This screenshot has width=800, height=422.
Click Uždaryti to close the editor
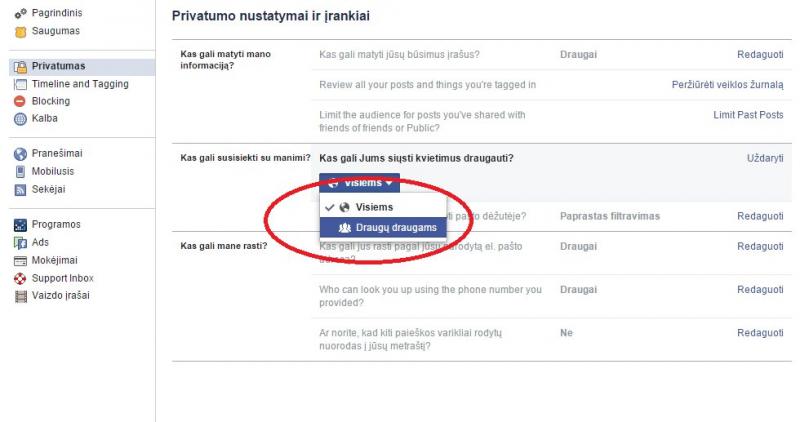point(765,158)
